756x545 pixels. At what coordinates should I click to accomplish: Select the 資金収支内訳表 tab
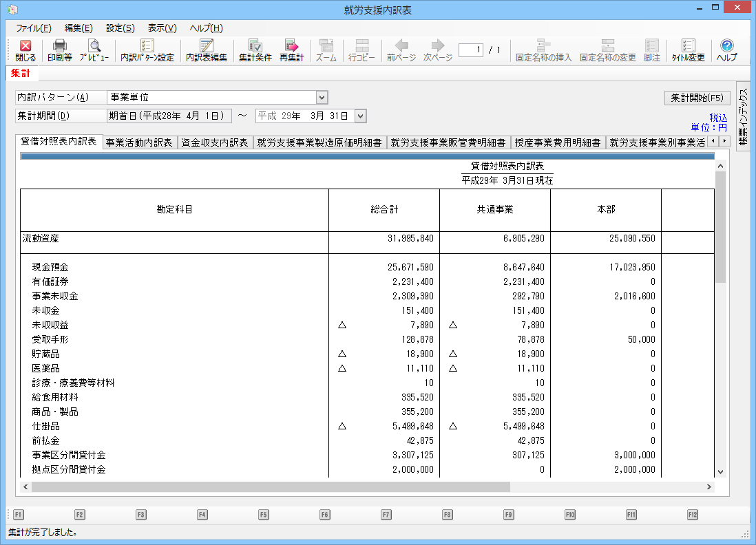[214, 143]
